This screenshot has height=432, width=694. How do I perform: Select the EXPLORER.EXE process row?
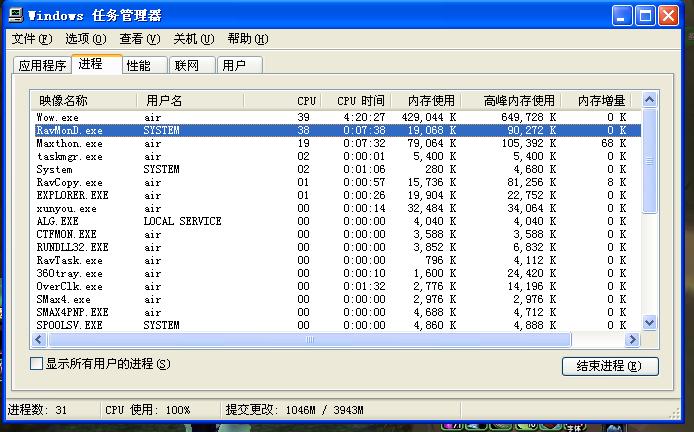(336, 195)
